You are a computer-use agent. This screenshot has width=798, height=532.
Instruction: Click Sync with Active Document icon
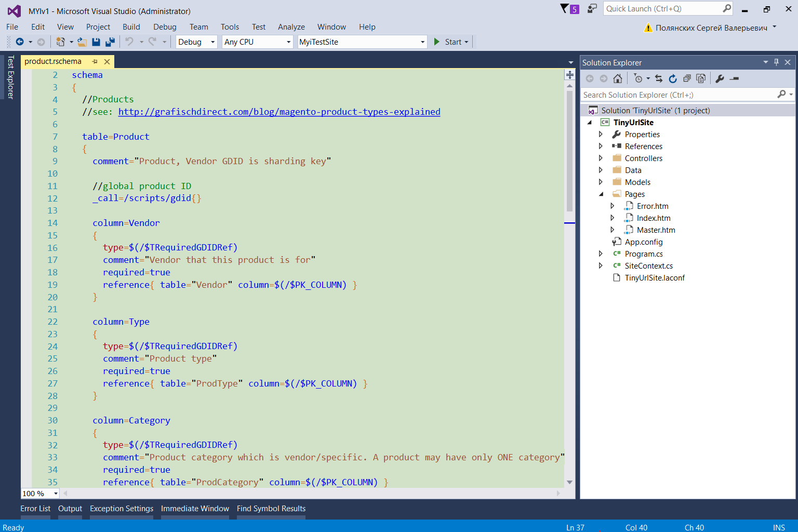(x=659, y=78)
